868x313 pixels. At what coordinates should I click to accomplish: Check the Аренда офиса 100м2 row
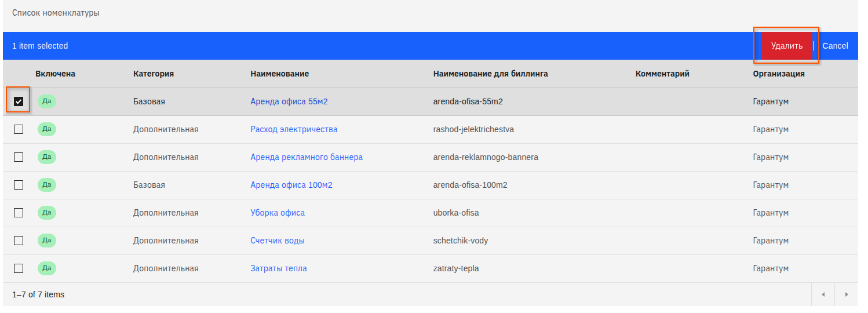(x=19, y=185)
